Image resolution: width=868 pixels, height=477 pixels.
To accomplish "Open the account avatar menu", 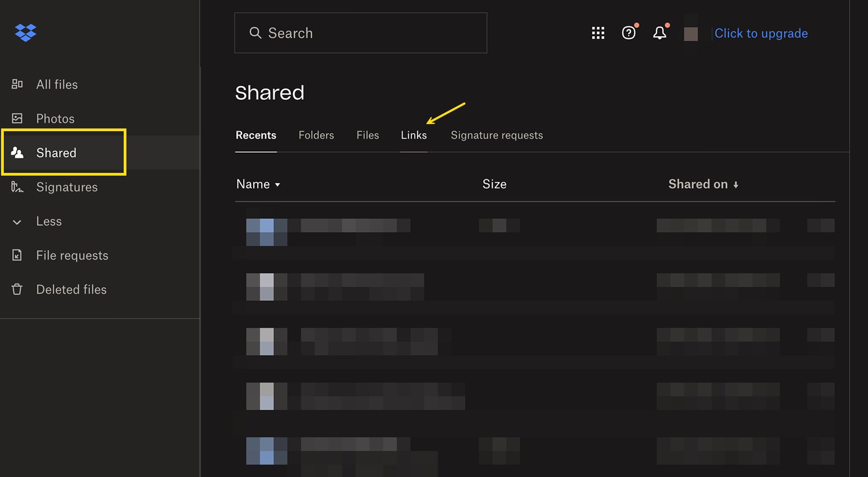I will pos(691,34).
